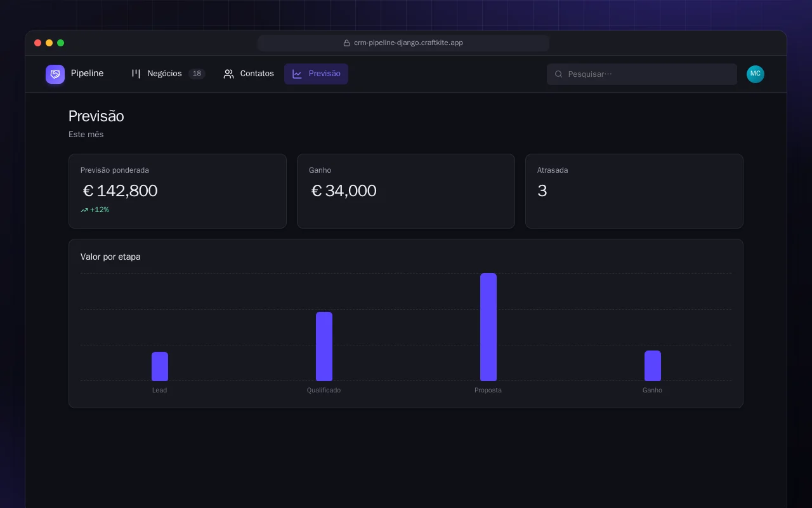Select the Proposta bar in chart
The width and height of the screenshot is (812, 508).
tap(488, 327)
